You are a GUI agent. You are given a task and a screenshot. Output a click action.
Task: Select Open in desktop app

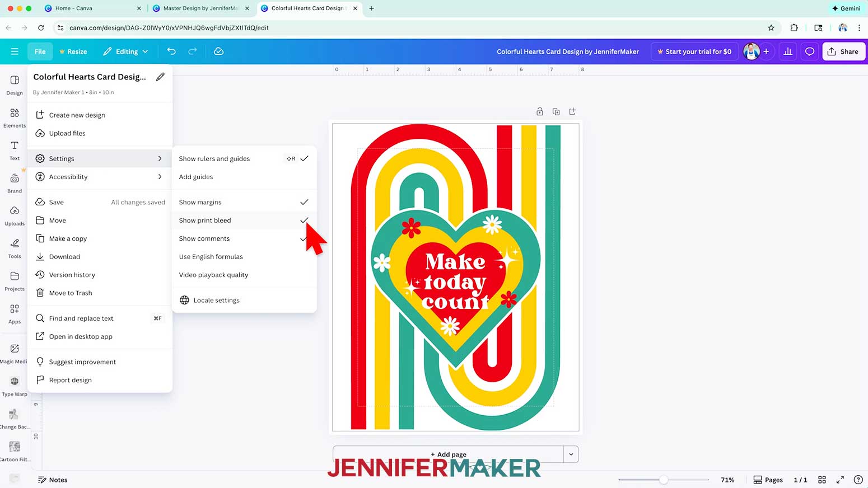[x=100, y=336]
